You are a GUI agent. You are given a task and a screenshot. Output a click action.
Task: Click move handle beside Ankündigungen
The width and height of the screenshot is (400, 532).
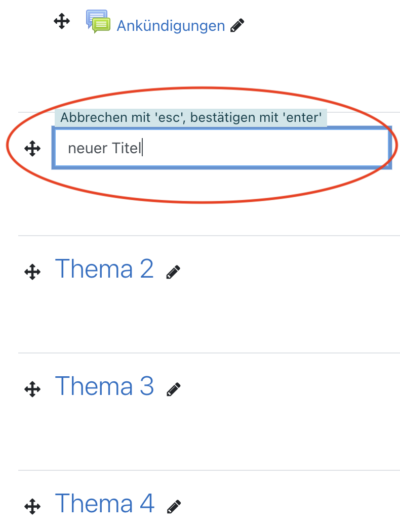[x=62, y=21]
